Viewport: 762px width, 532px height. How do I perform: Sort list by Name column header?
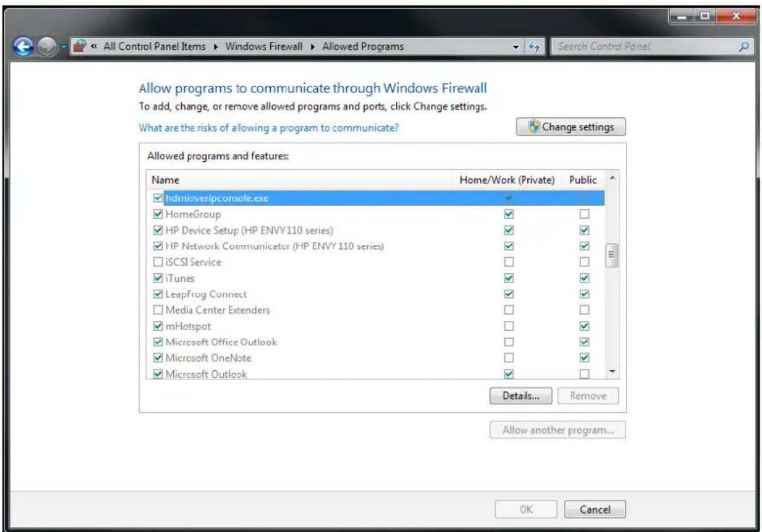165,180
